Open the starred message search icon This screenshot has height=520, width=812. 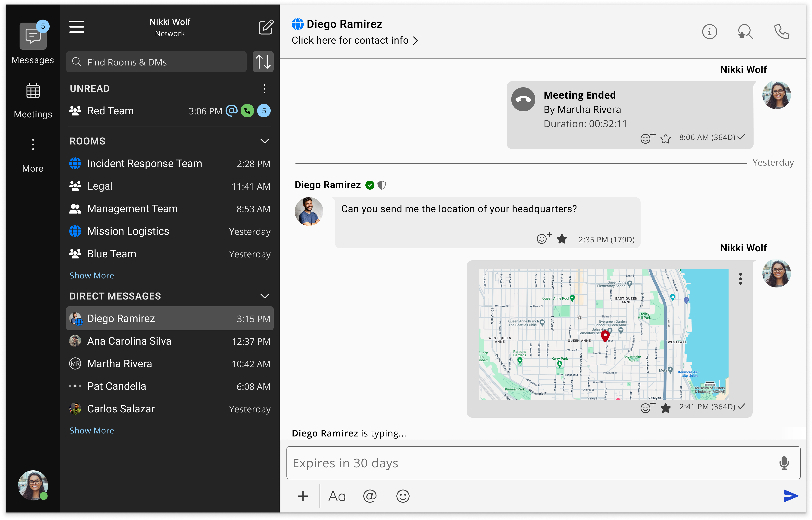[x=745, y=32]
